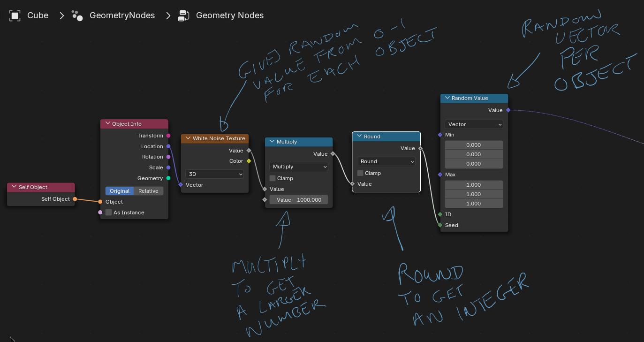644x342 pixels.
Task: Tick the Clamp checkbox in Multiply node
Action: pos(273,178)
